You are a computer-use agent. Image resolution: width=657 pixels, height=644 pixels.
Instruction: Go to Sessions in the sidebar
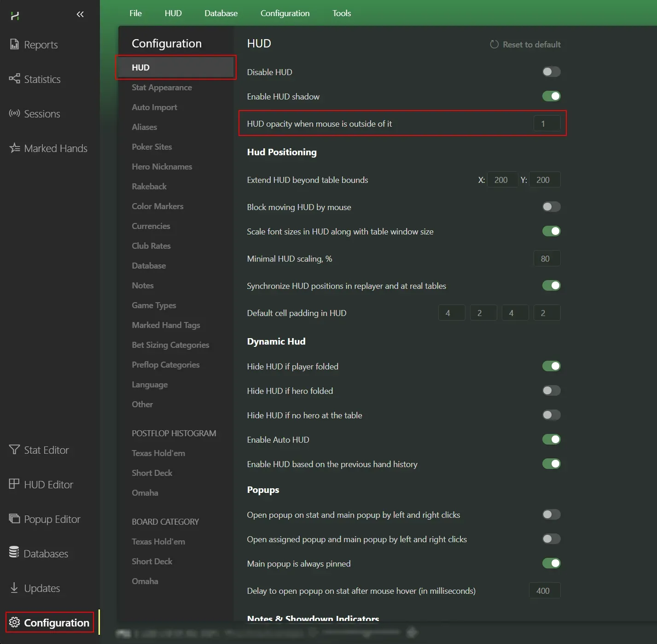coord(14,113)
